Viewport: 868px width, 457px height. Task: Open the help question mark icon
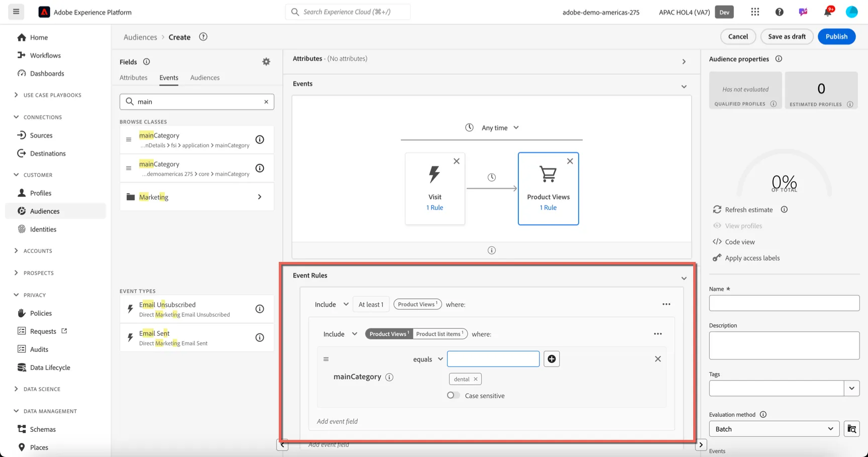[x=779, y=12]
